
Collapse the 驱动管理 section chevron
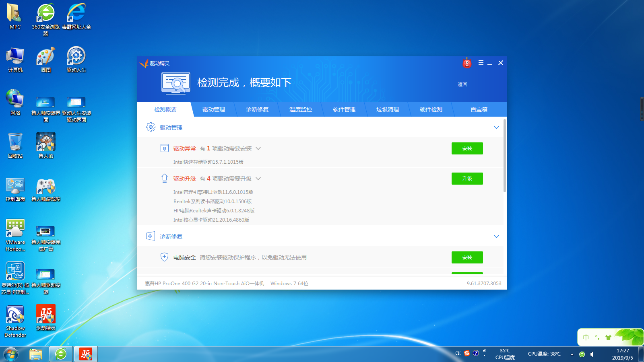click(496, 128)
